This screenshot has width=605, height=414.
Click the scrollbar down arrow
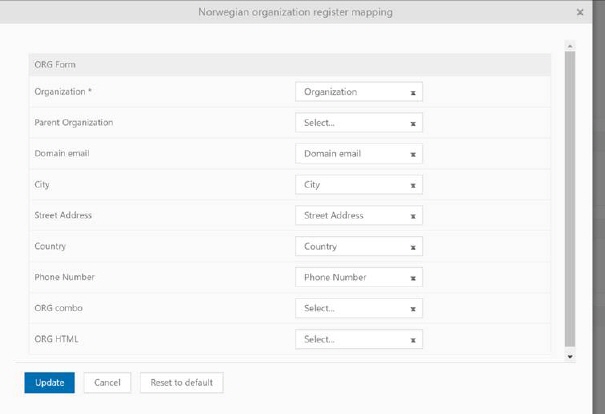(x=570, y=356)
